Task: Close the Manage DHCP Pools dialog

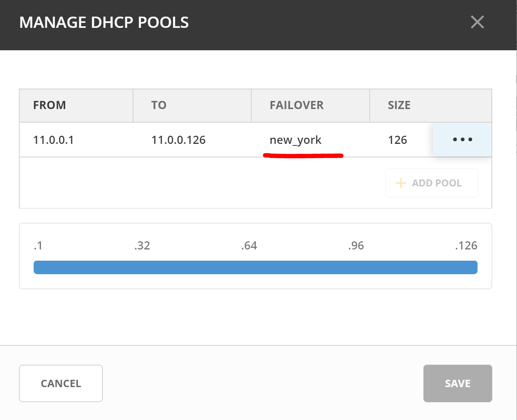Action: [x=477, y=22]
